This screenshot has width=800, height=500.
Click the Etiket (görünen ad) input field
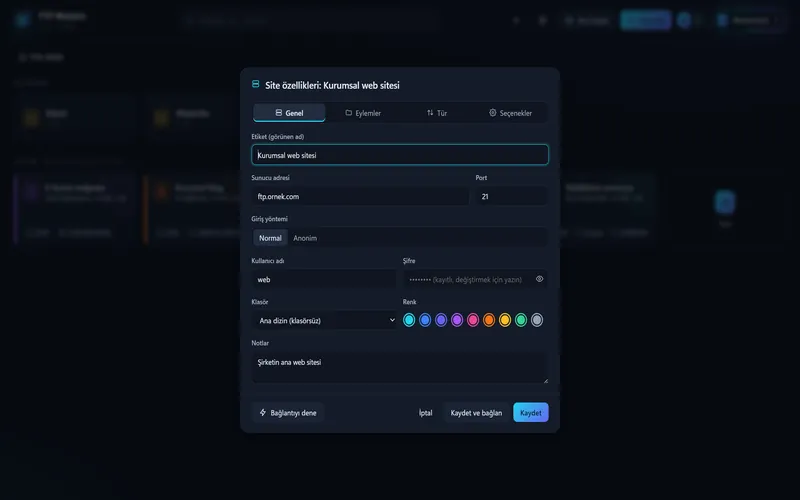pos(400,155)
